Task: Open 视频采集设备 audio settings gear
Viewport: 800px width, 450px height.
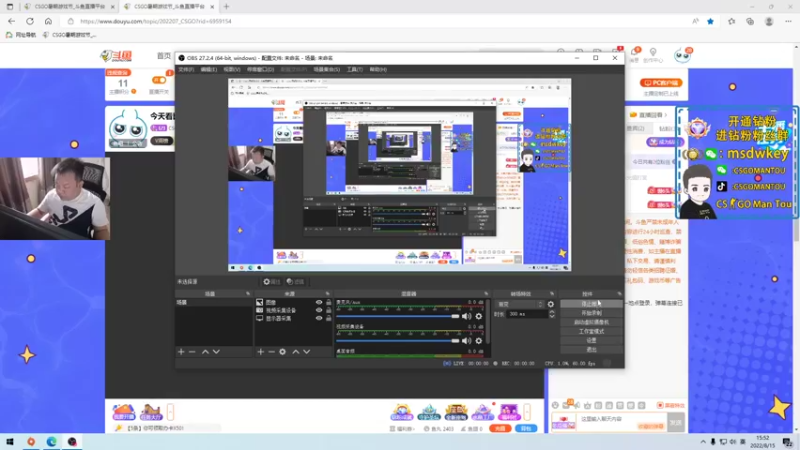Action: click(x=479, y=341)
